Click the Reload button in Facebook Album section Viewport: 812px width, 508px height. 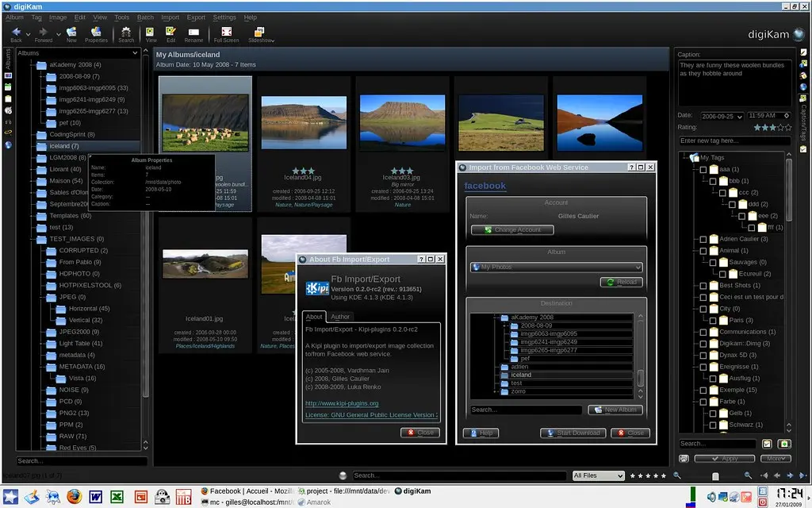click(620, 282)
